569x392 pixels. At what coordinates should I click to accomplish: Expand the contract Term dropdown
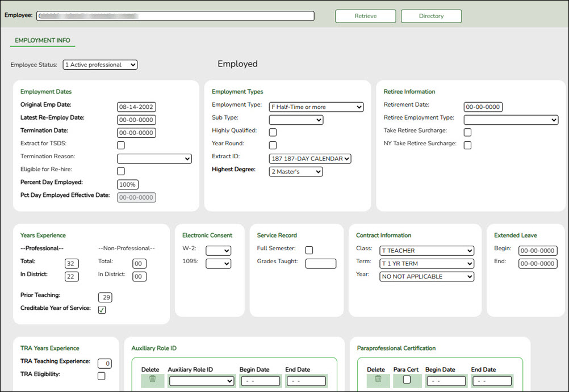click(426, 263)
